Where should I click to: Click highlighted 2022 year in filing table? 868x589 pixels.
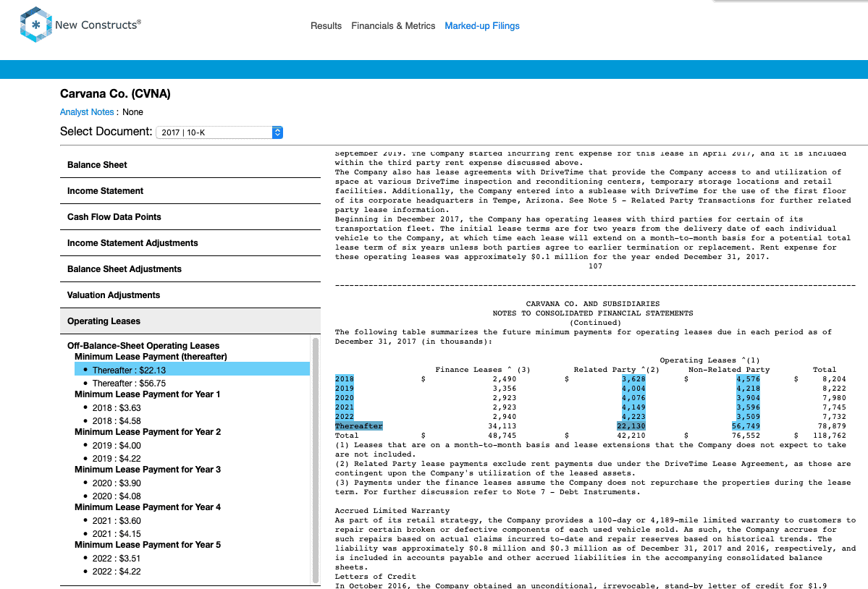345,417
